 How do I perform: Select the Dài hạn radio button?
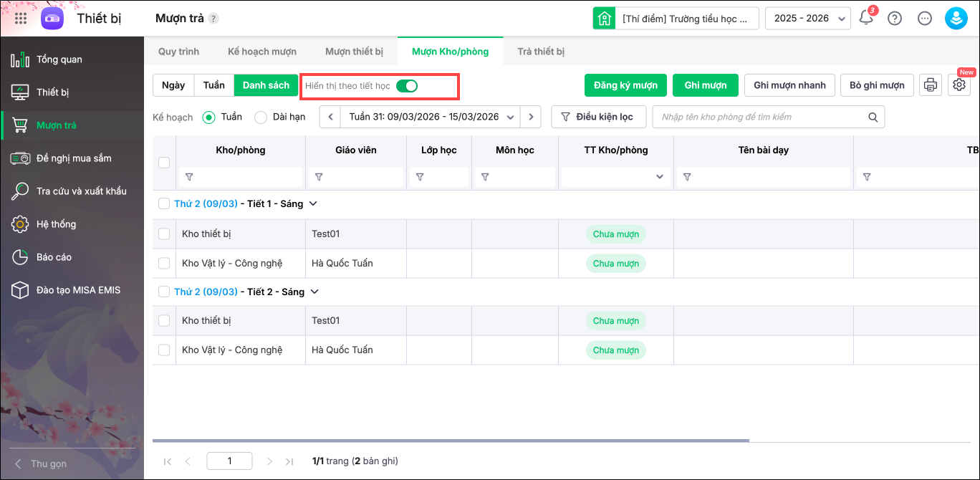pos(261,117)
